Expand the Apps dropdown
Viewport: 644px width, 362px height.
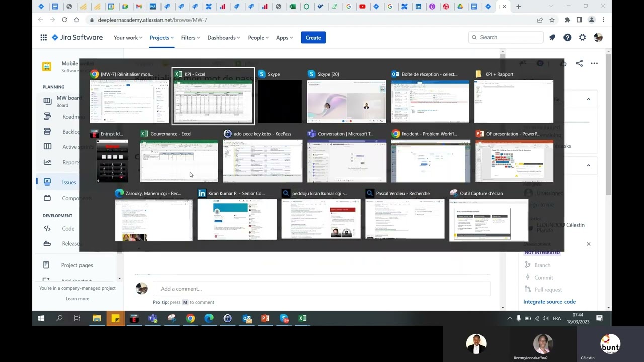click(x=284, y=38)
